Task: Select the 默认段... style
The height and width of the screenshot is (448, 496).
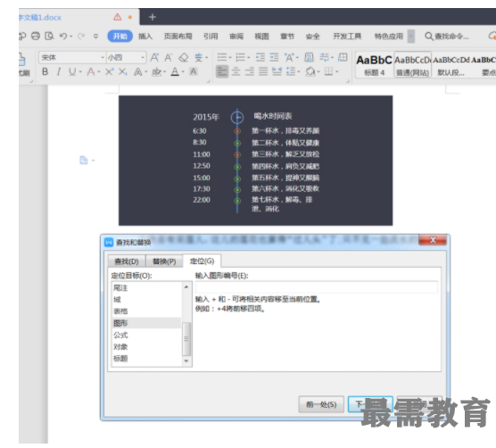Action: pos(451,66)
